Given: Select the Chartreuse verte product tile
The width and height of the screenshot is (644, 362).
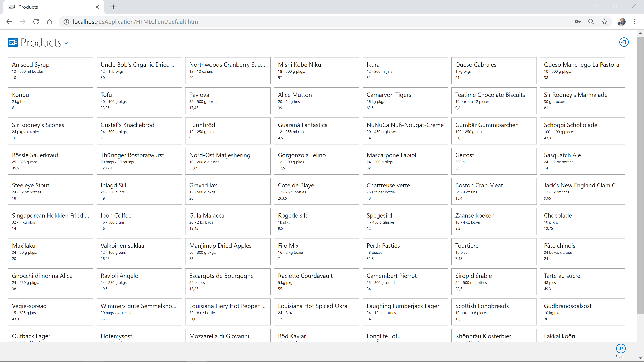Looking at the screenshot, I should point(405,191).
